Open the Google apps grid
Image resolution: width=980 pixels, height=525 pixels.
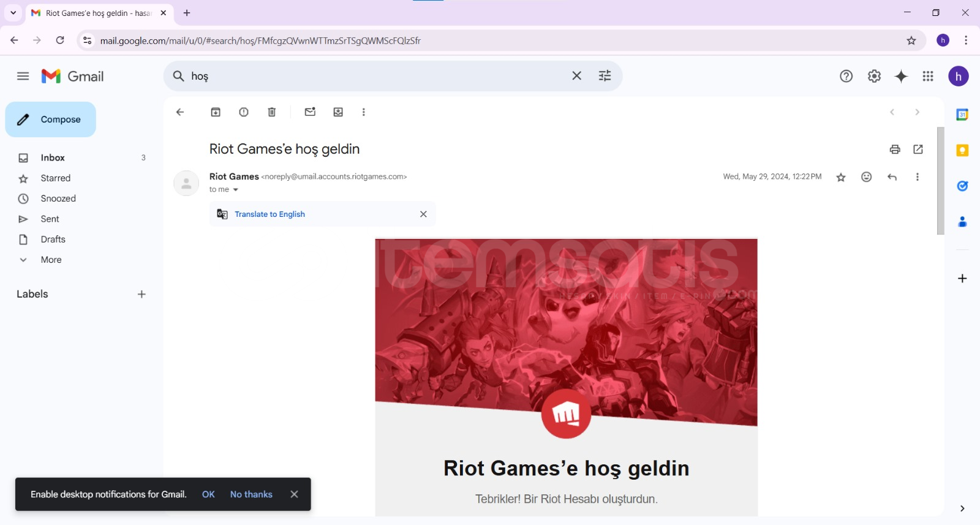tap(928, 76)
